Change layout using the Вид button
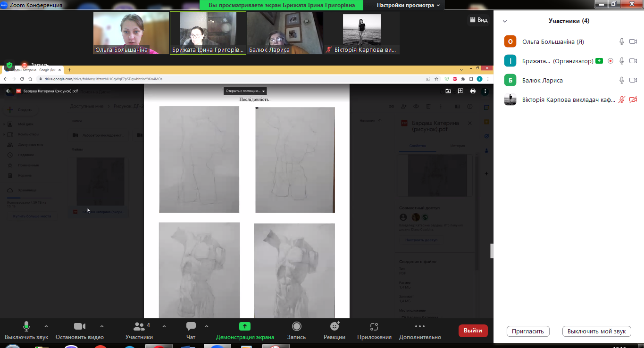 pos(478,20)
